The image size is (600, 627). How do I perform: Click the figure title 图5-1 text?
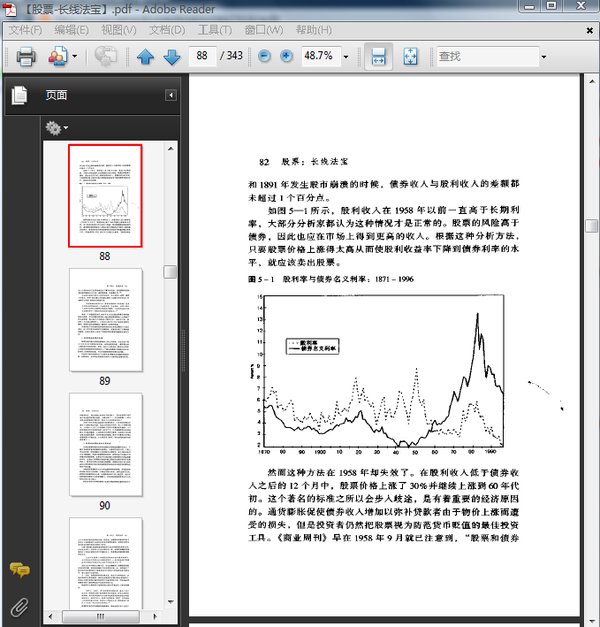330,279
